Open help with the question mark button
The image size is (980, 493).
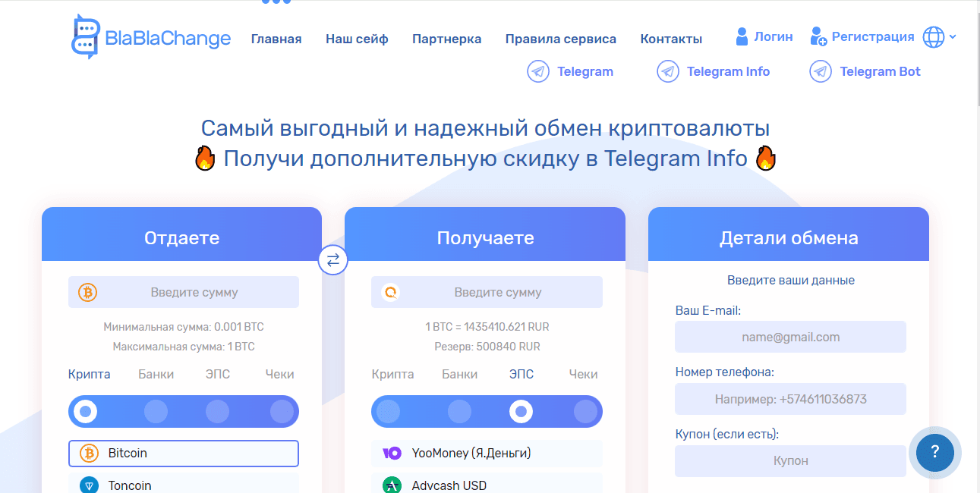click(935, 452)
